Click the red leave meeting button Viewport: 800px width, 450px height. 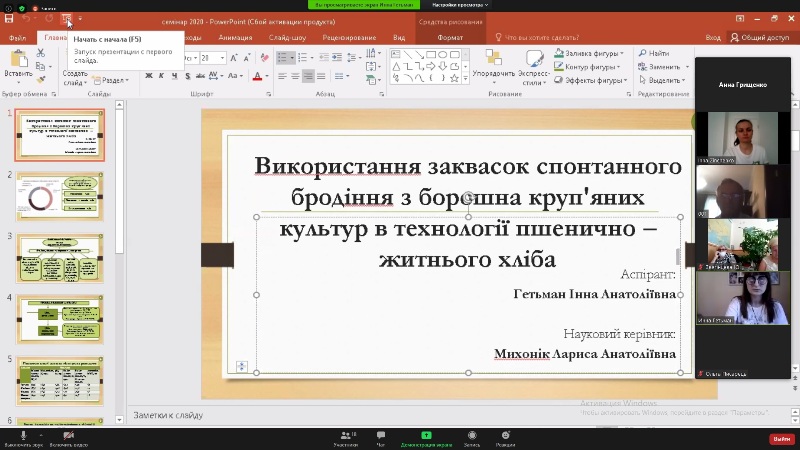point(780,438)
